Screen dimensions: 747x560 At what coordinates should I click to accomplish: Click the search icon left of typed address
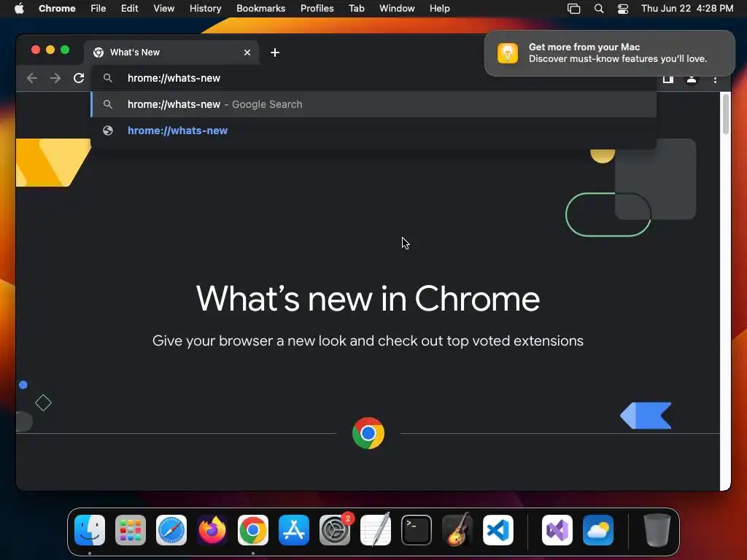108,78
